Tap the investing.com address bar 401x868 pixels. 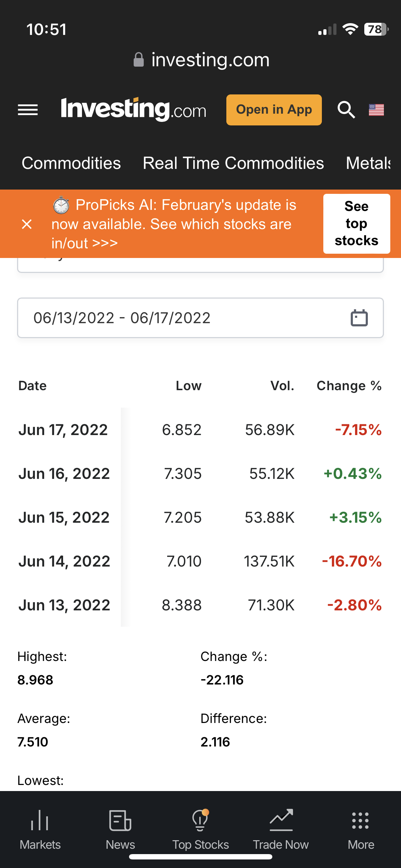pyautogui.click(x=201, y=60)
